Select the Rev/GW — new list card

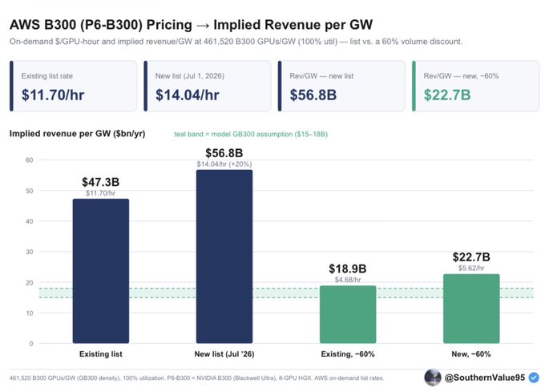(341, 86)
